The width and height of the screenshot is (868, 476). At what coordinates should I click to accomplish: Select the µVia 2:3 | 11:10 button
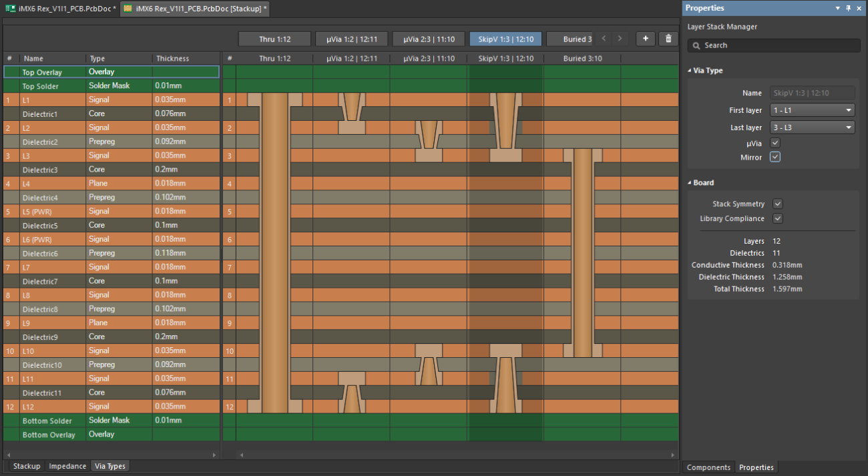pyautogui.click(x=429, y=39)
